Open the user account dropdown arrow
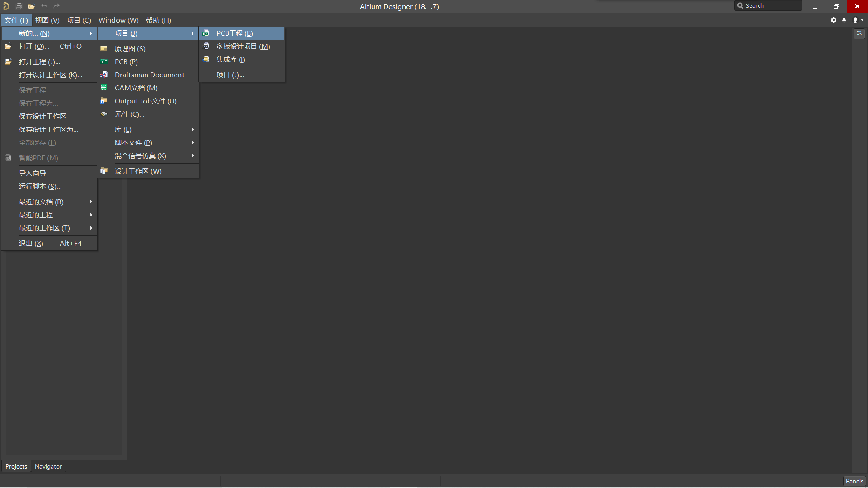Image resolution: width=868 pixels, height=488 pixels. coord(862,20)
